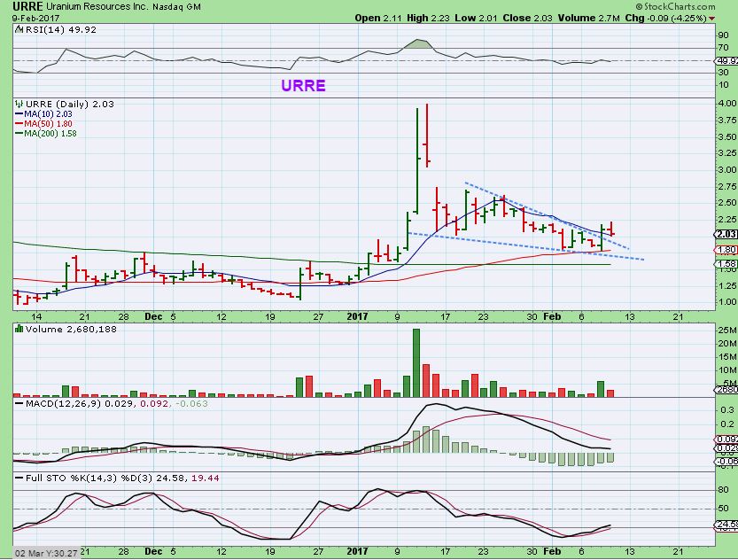Click the 'Volume 2.7M' header value

coord(589,18)
